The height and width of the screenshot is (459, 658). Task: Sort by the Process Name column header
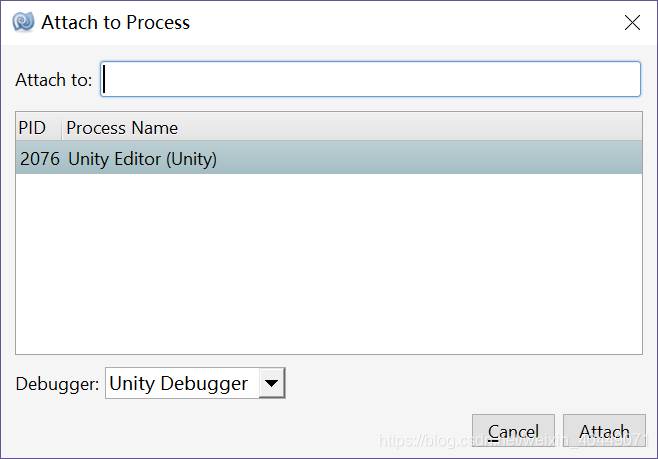[352, 128]
